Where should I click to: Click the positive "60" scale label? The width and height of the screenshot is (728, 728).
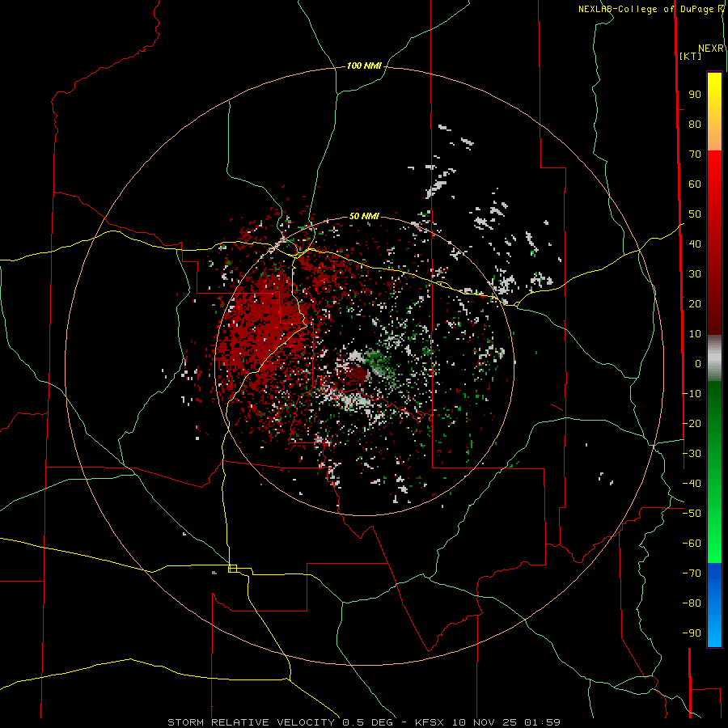[x=695, y=184]
